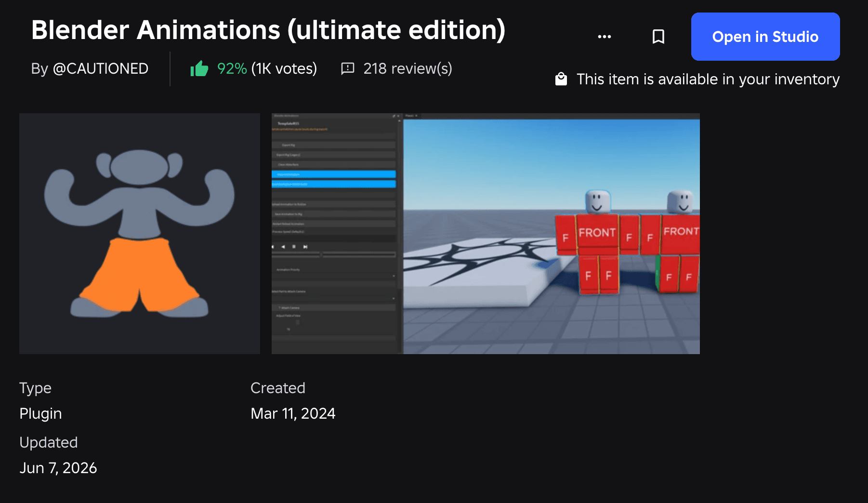Click the green thumbs-up rating icon

(x=199, y=69)
